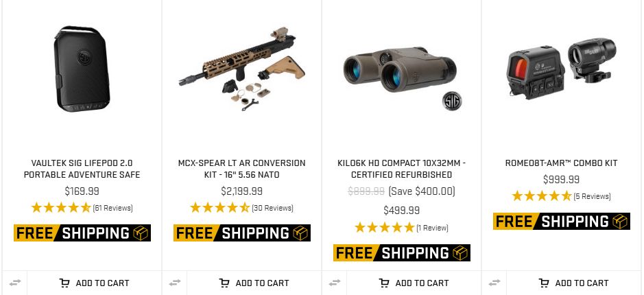
Task: Add MCX-Spear LT conversion kit to cart
Action: coord(254,283)
